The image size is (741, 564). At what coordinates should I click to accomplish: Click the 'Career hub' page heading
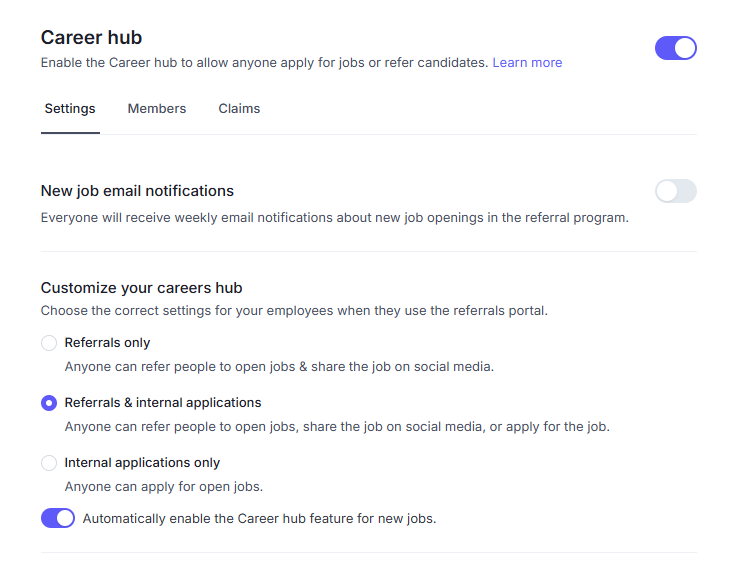(91, 38)
